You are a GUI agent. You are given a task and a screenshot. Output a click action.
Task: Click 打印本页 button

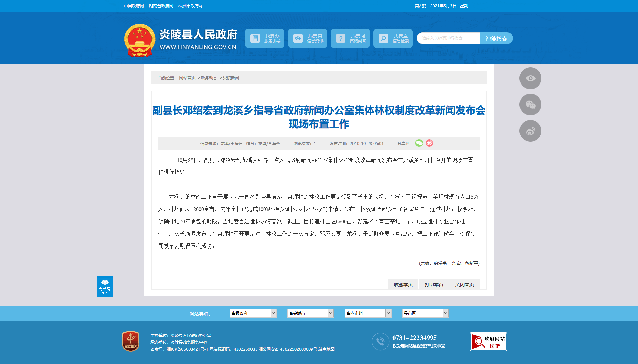coord(434,285)
